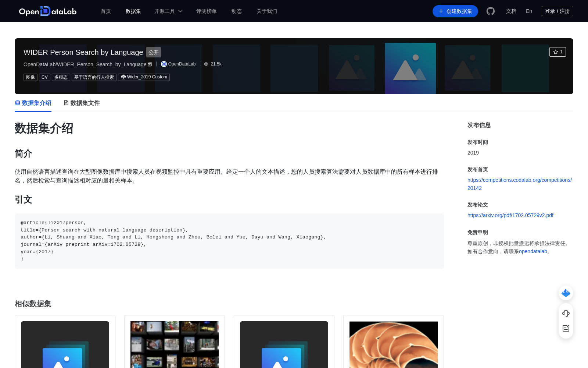Open the third similar dataset card thumbnail
The height and width of the screenshot is (368, 588).
pyautogui.click(x=284, y=344)
